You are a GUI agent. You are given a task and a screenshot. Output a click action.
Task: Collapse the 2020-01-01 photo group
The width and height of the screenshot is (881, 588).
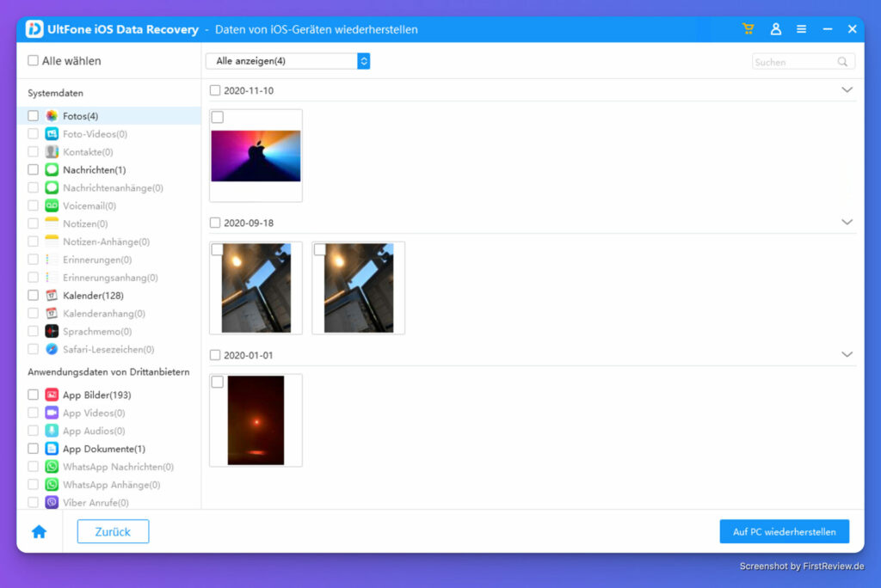[847, 354]
